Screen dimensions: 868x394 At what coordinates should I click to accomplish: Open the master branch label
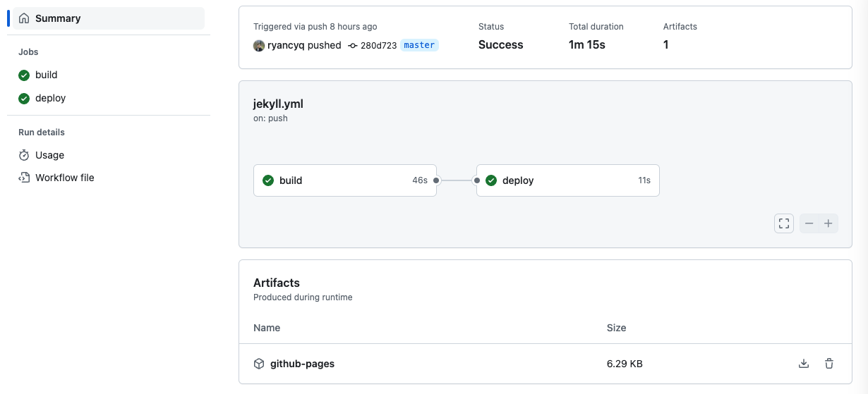[x=419, y=45]
